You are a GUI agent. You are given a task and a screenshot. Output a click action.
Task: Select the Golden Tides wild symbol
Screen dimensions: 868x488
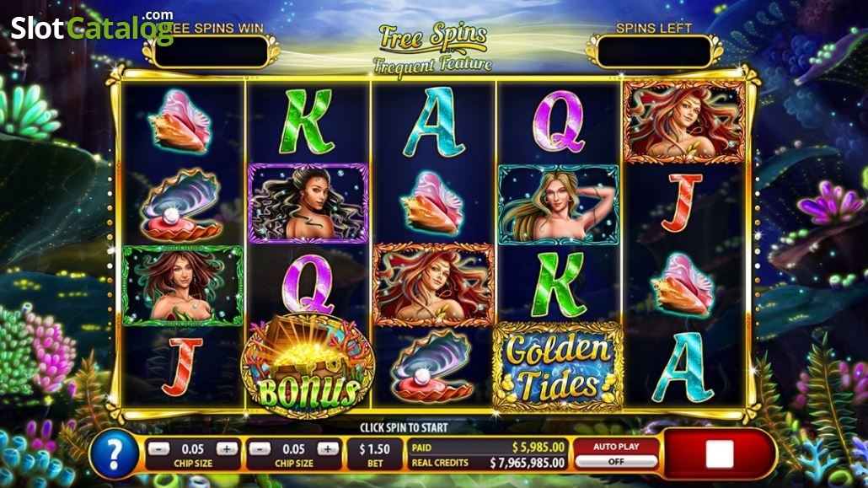tap(557, 367)
